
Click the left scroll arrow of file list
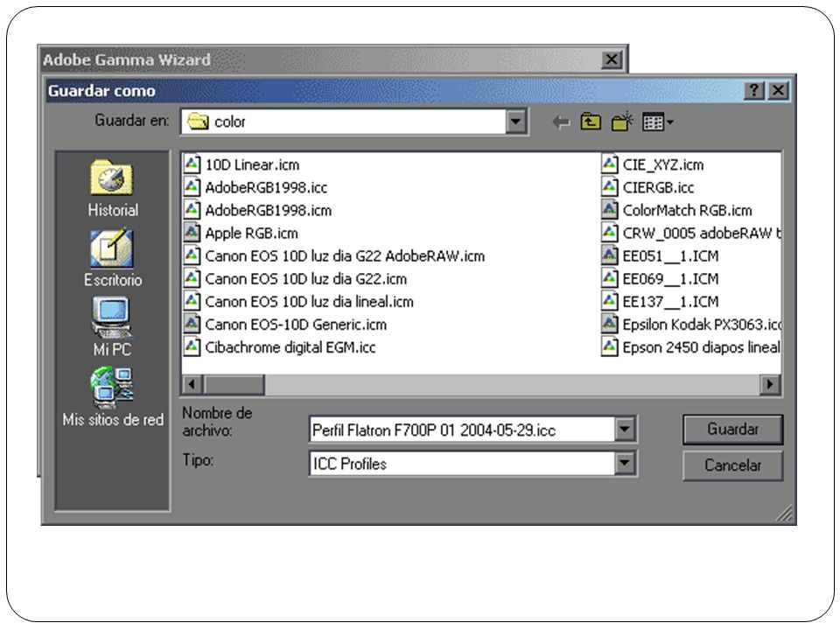point(192,383)
